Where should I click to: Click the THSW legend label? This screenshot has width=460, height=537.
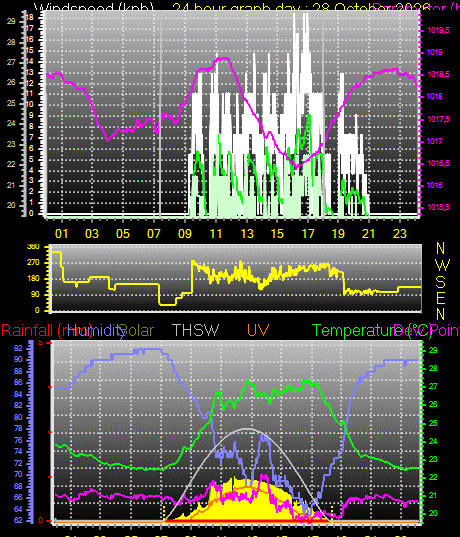click(x=195, y=330)
